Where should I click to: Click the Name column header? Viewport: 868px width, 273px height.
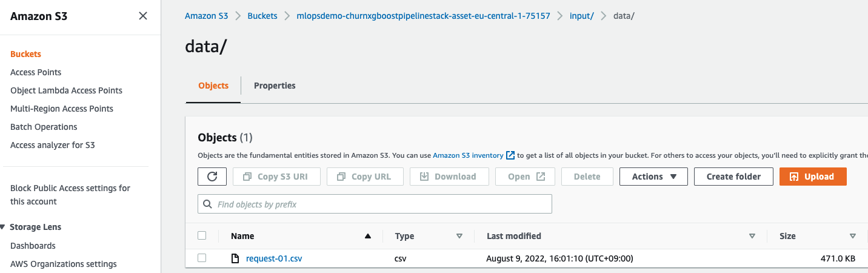(x=242, y=236)
